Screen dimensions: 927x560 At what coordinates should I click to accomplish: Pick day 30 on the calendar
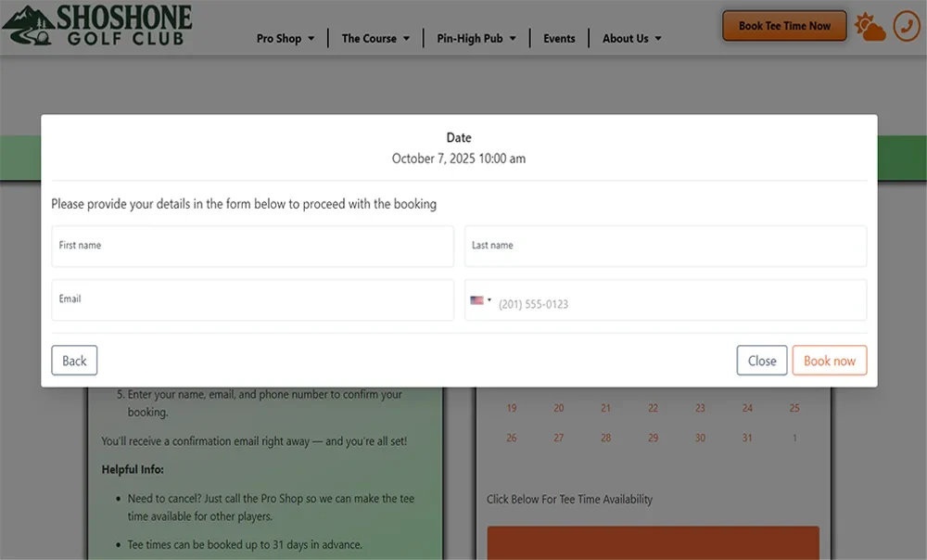pyautogui.click(x=700, y=438)
